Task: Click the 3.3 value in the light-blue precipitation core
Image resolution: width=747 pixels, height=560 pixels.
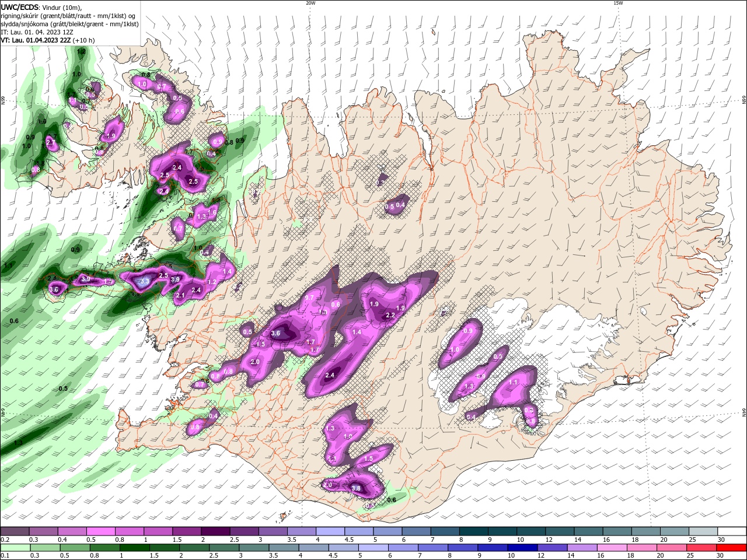Action: click(145, 282)
